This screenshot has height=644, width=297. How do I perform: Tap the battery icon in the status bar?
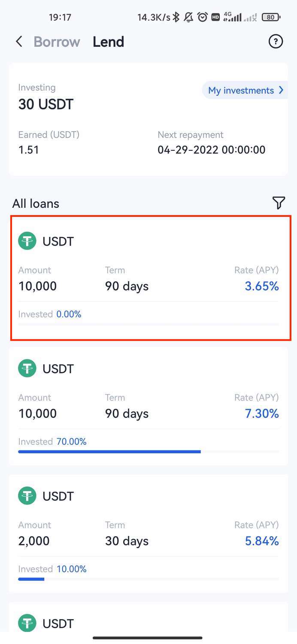tap(271, 17)
